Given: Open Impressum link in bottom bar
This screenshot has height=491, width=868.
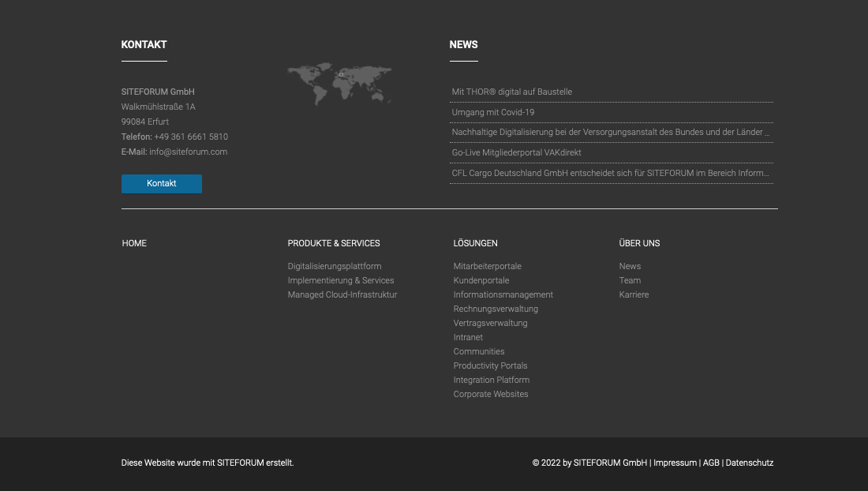Looking at the screenshot, I should pos(675,463).
